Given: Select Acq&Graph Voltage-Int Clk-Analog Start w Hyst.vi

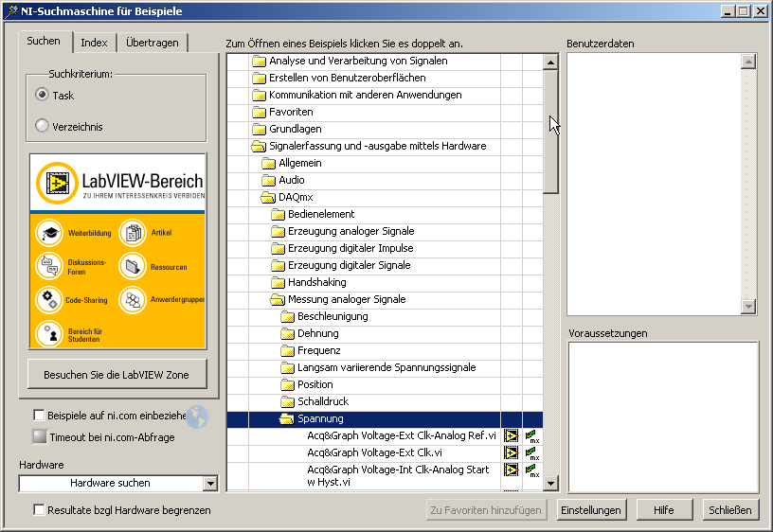Looking at the screenshot, I should 398,476.
